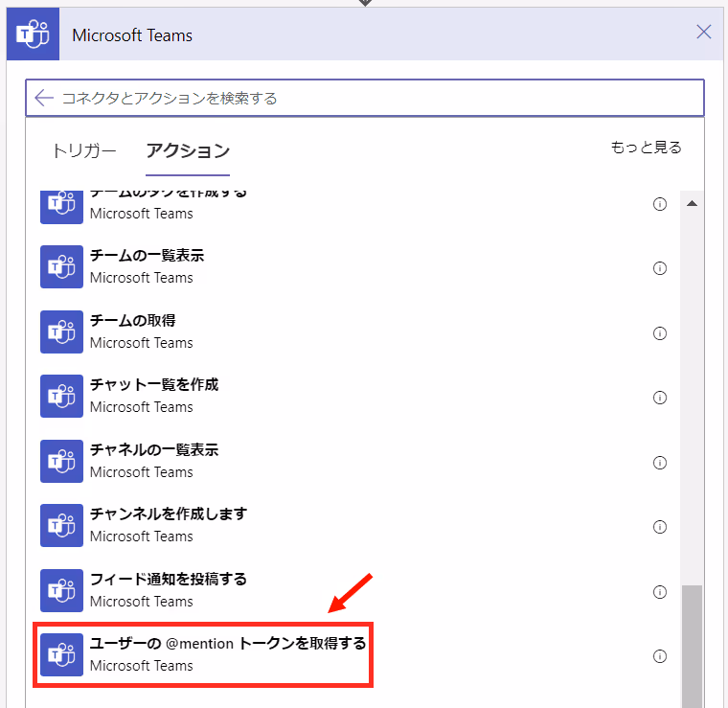The width and height of the screenshot is (728, 708).
Task: Open info for フィード通知を投稿する
Action: (660, 592)
